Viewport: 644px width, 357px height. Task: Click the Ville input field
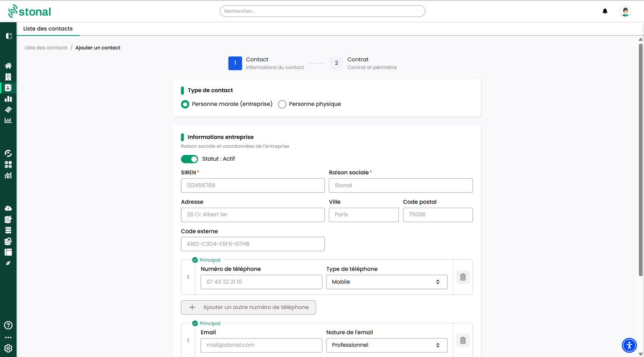pyautogui.click(x=364, y=215)
